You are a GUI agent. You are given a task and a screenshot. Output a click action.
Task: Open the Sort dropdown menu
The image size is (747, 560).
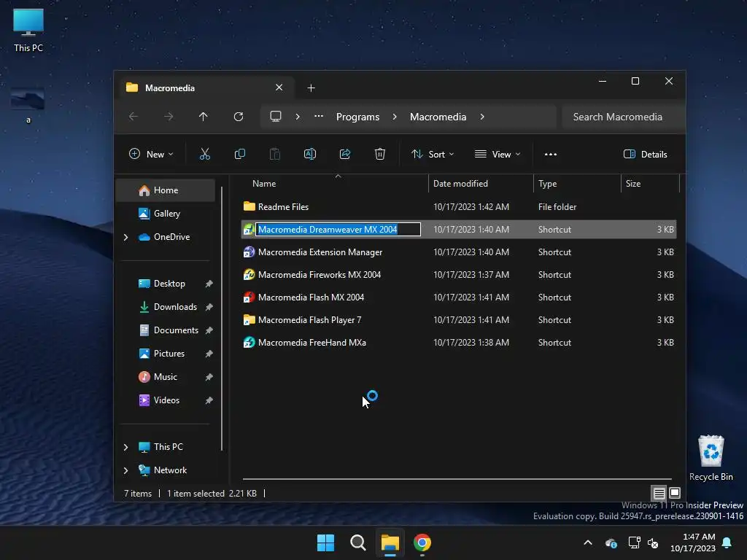pos(433,155)
